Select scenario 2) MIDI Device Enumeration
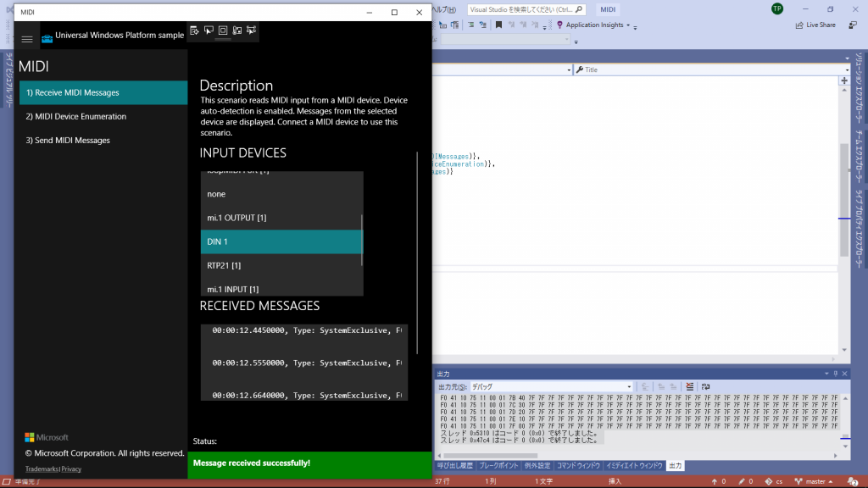Viewport: 868px width, 488px height. click(103, 116)
